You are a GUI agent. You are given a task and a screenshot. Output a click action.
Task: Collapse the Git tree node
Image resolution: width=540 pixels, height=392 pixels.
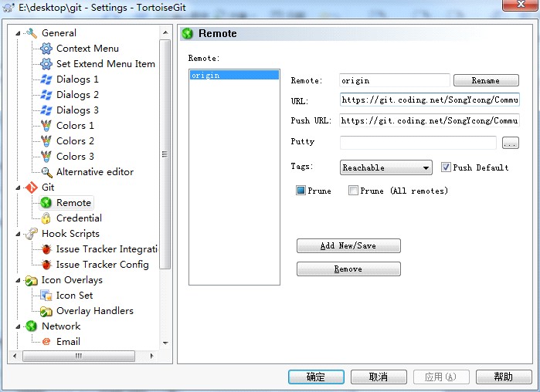pos(18,188)
